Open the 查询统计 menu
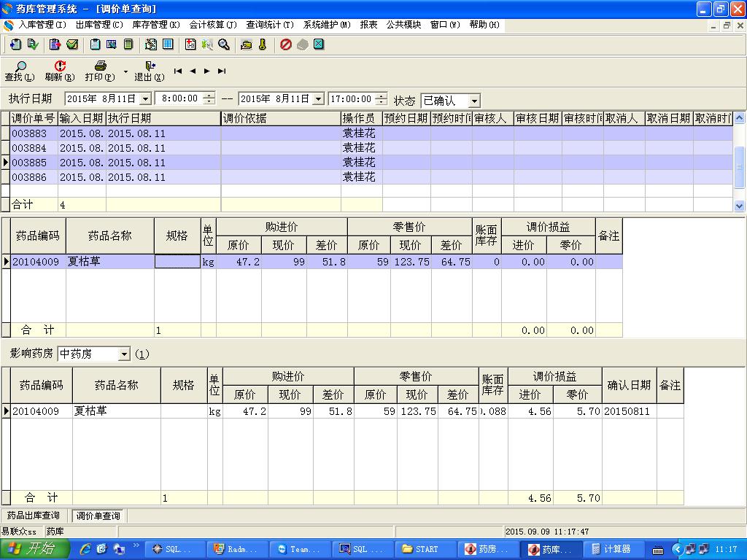The height and width of the screenshot is (560, 747). pyautogui.click(x=269, y=25)
